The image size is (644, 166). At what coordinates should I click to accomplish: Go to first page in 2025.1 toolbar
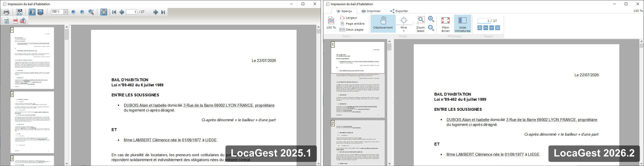click(114, 12)
